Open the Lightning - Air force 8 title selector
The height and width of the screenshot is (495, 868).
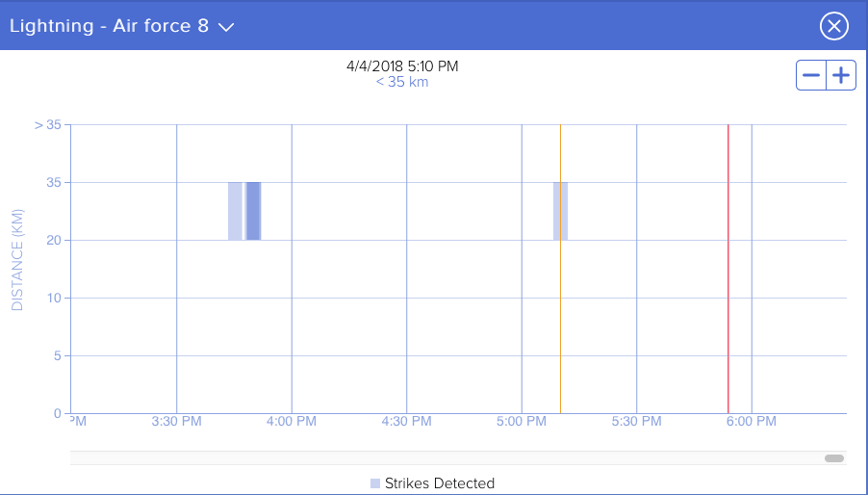coord(109,26)
